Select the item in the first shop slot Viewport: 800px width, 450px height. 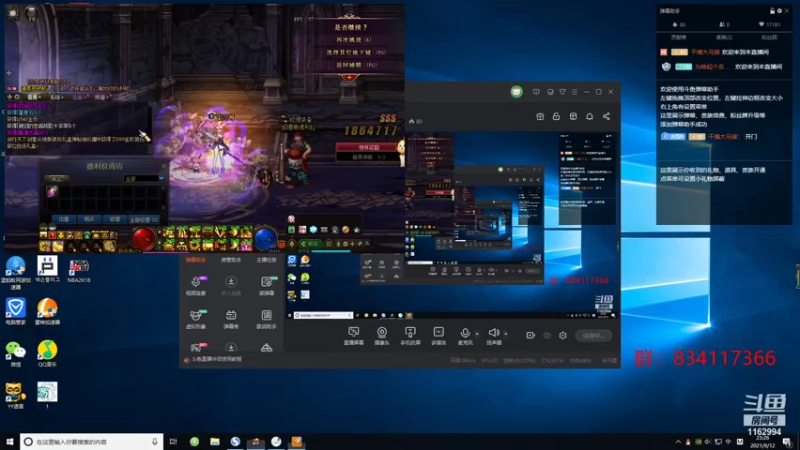coord(52,192)
